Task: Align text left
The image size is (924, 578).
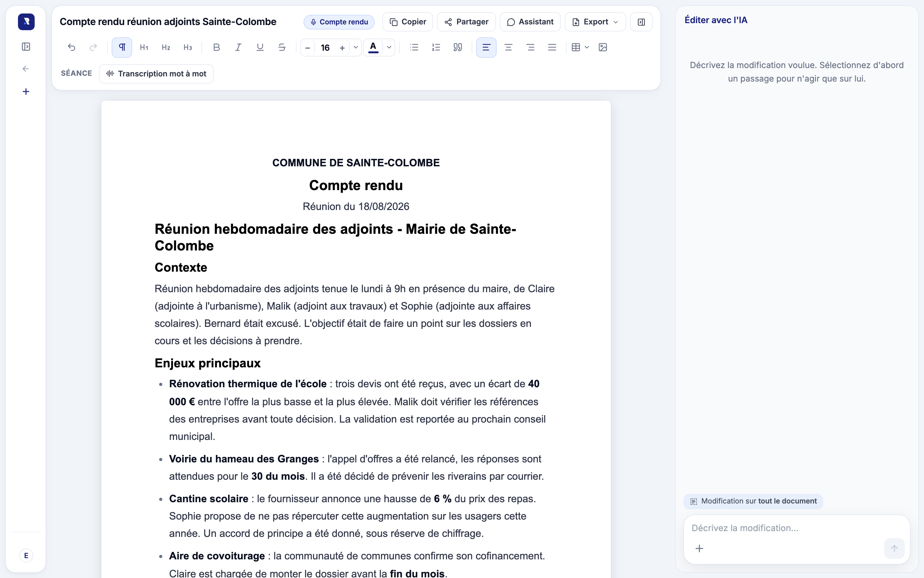Action: pyautogui.click(x=486, y=48)
